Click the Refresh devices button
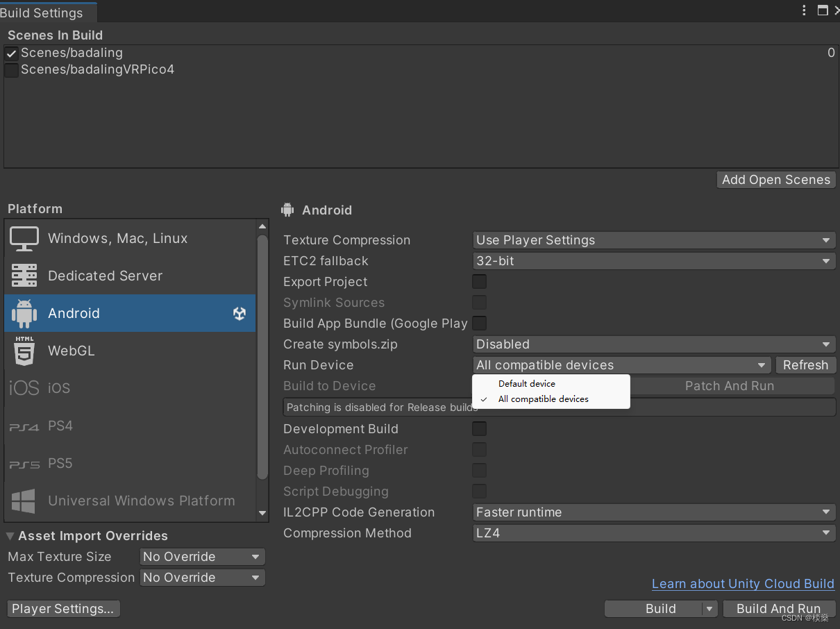The width and height of the screenshot is (840, 629). click(x=805, y=365)
